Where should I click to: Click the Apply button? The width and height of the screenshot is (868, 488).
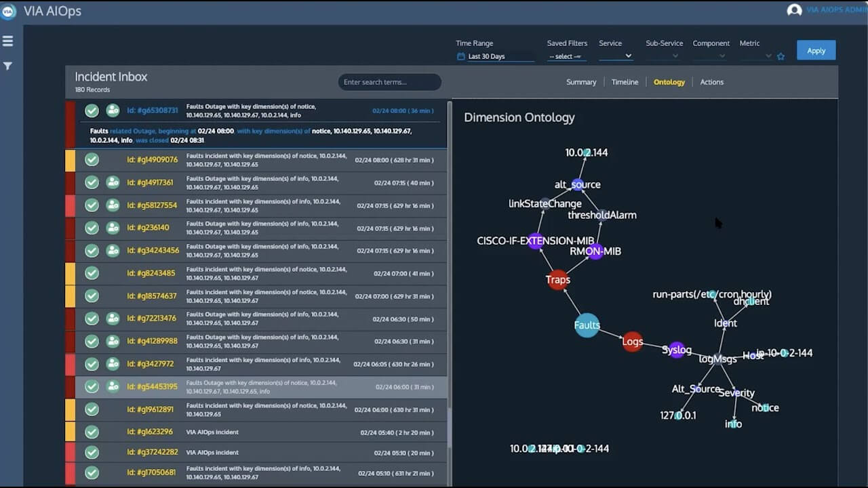point(816,51)
